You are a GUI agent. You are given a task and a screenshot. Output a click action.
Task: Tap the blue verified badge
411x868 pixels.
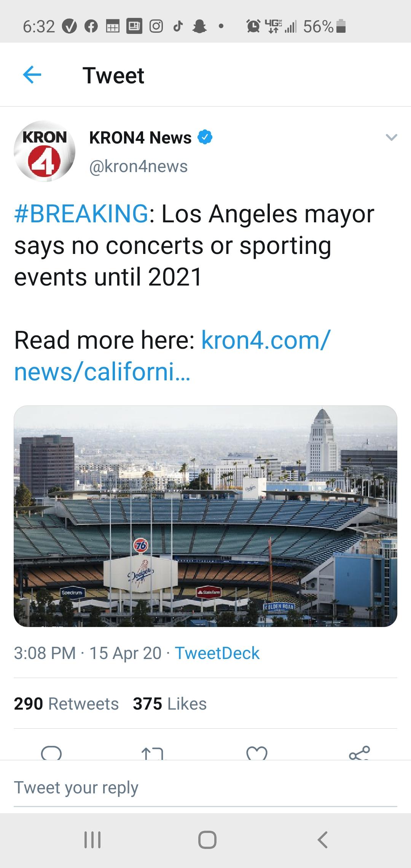[x=205, y=137]
